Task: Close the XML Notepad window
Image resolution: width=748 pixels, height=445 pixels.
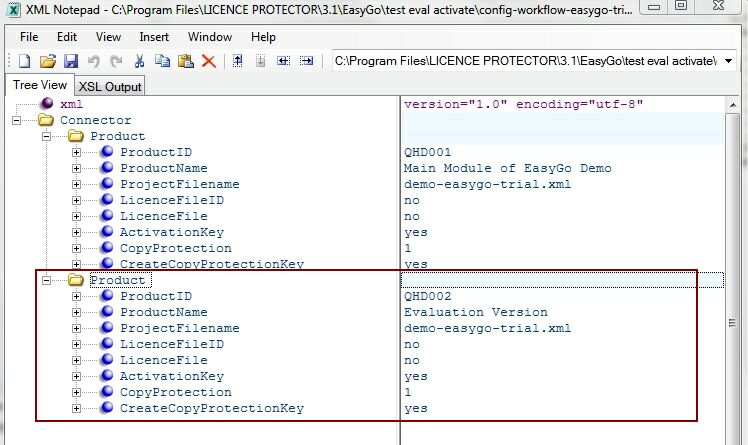Action: 718,6
